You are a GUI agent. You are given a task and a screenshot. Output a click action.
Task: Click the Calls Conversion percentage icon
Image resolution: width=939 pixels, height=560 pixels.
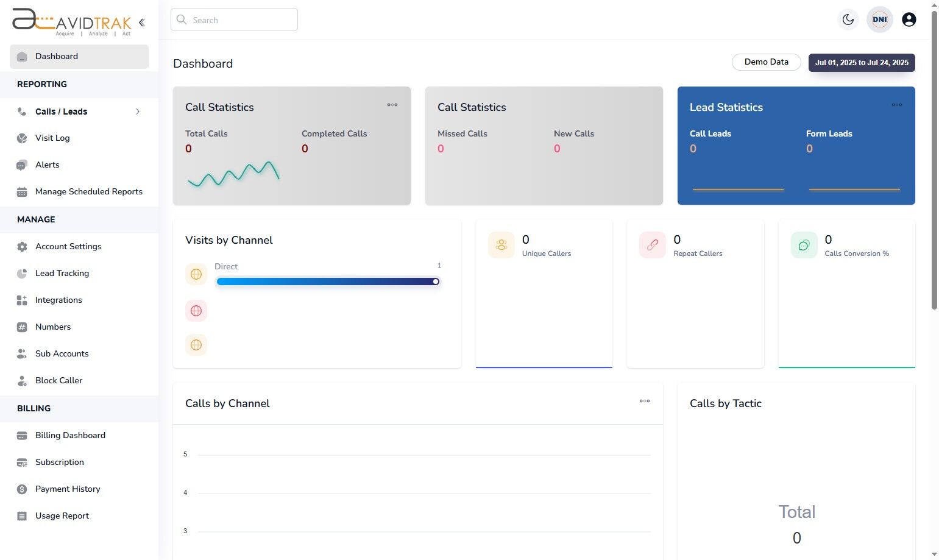pos(803,244)
